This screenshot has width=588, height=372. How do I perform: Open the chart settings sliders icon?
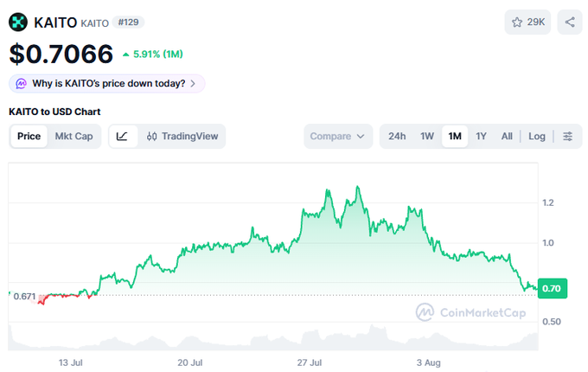click(x=568, y=136)
